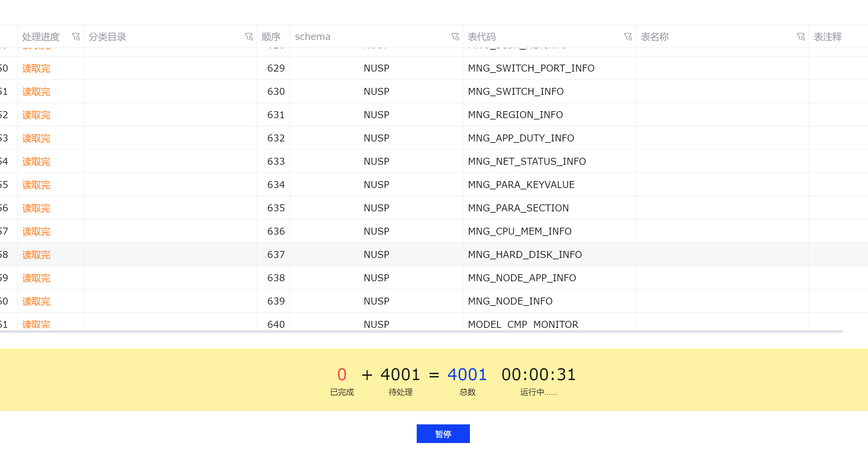This screenshot has height=452, width=868.
Task: Click the 00:00:31 running timer
Action: coord(538,375)
